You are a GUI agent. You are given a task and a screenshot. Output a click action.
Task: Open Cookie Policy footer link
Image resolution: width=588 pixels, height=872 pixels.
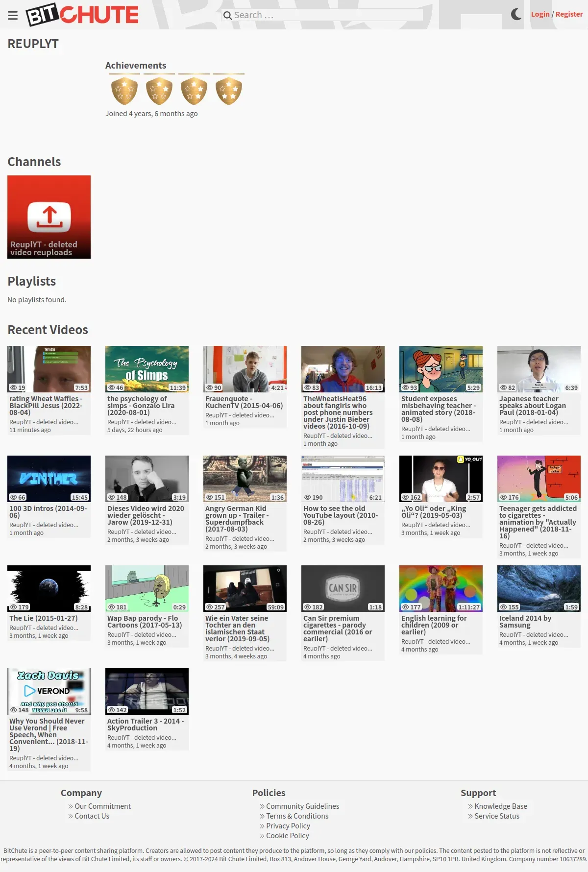coord(288,836)
